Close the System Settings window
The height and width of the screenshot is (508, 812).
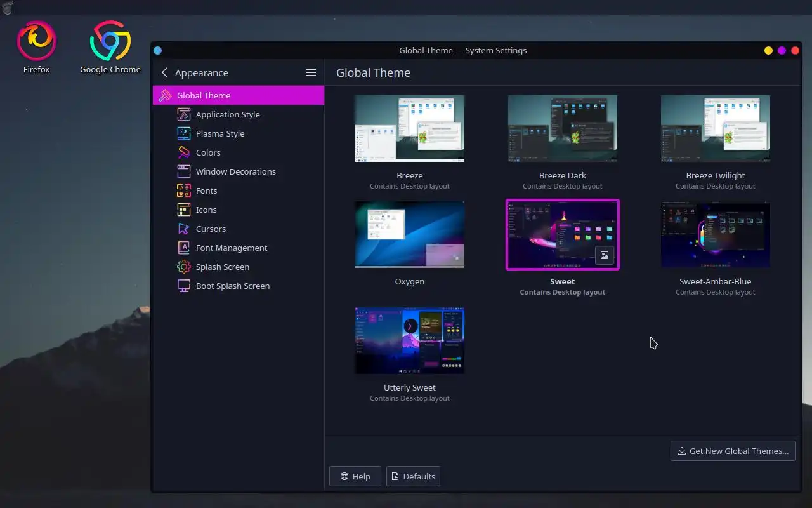coord(795,51)
